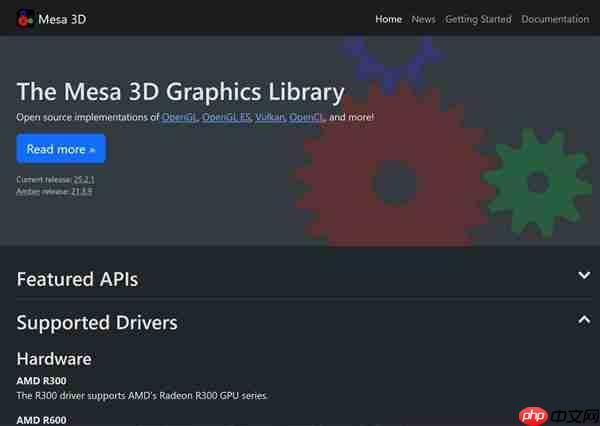The image size is (600, 426).
Task: Click the Featured APIs section heading
Action: pyautogui.click(x=77, y=279)
